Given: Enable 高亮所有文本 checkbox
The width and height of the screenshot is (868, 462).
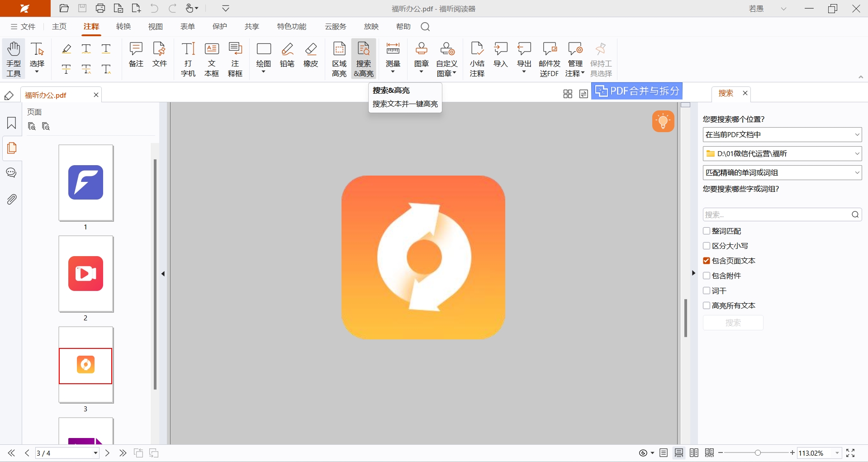Looking at the screenshot, I should point(707,306).
